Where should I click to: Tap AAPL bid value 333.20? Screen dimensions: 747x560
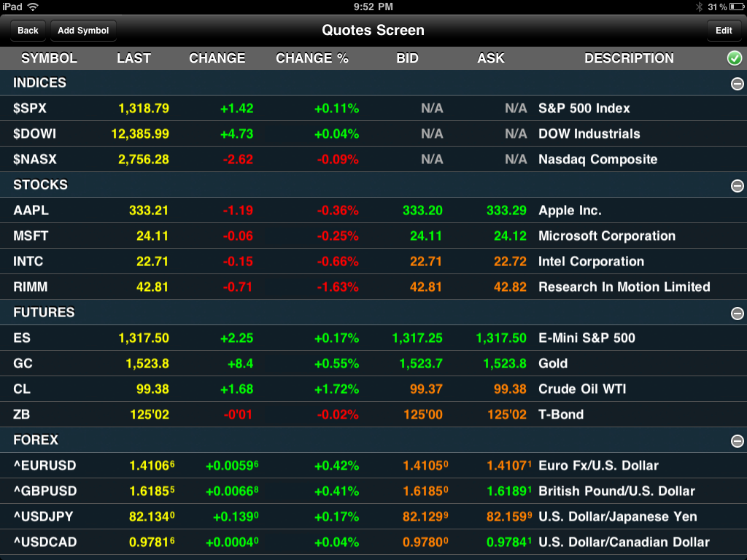pyautogui.click(x=422, y=210)
